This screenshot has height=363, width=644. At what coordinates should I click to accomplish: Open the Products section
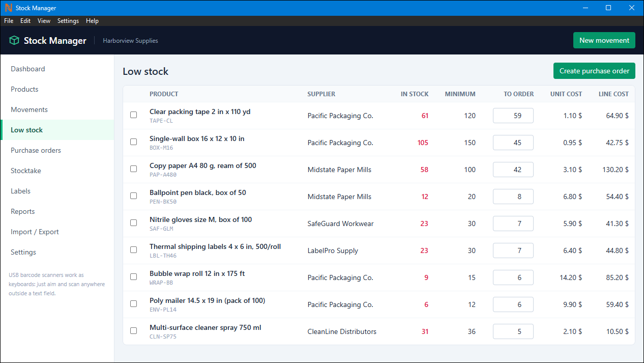(x=57, y=89)
